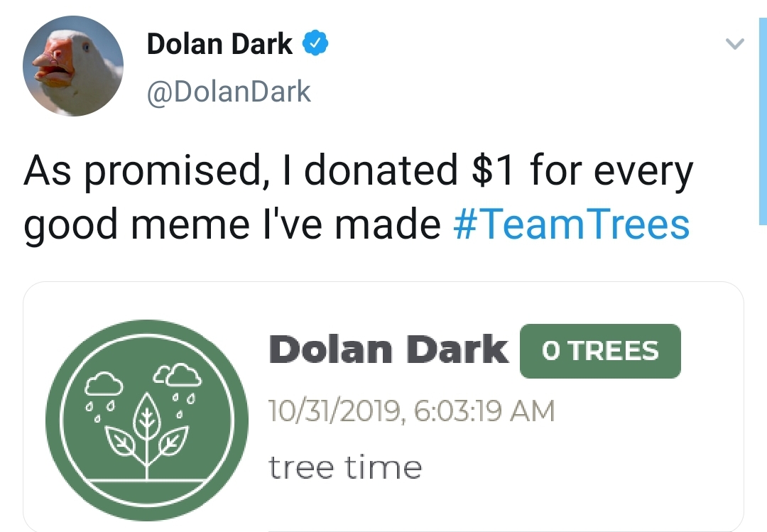Collapse the tweet via the caret control

tap(734, 44)
